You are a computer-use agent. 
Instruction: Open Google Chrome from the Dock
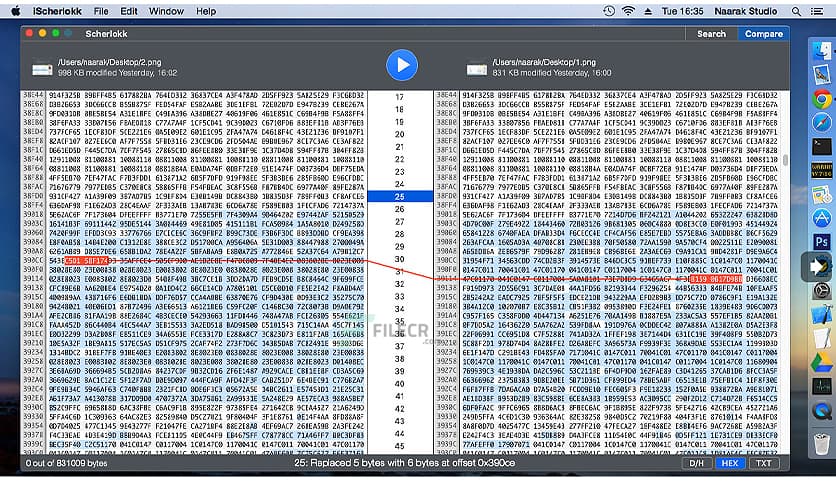tap(822, 99)
